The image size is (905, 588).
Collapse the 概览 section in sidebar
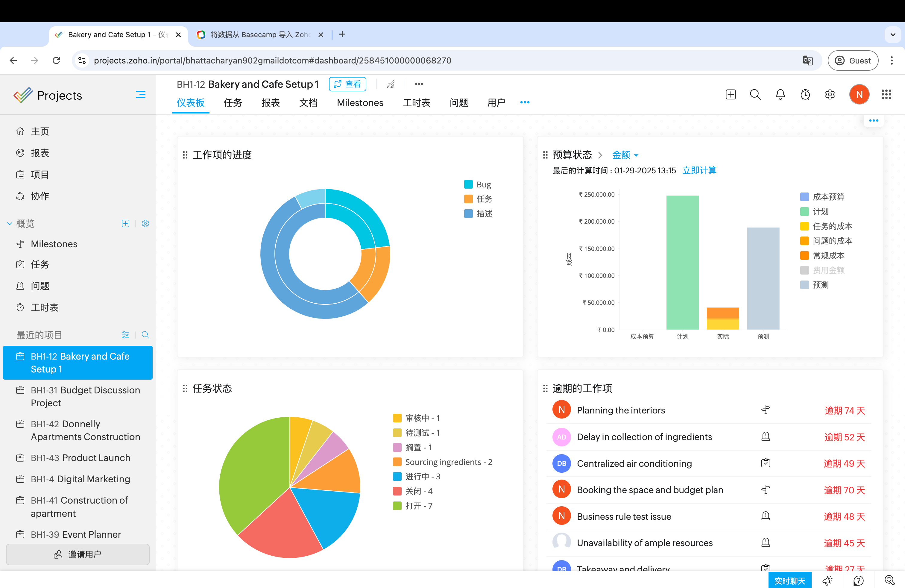click(10, 224)
